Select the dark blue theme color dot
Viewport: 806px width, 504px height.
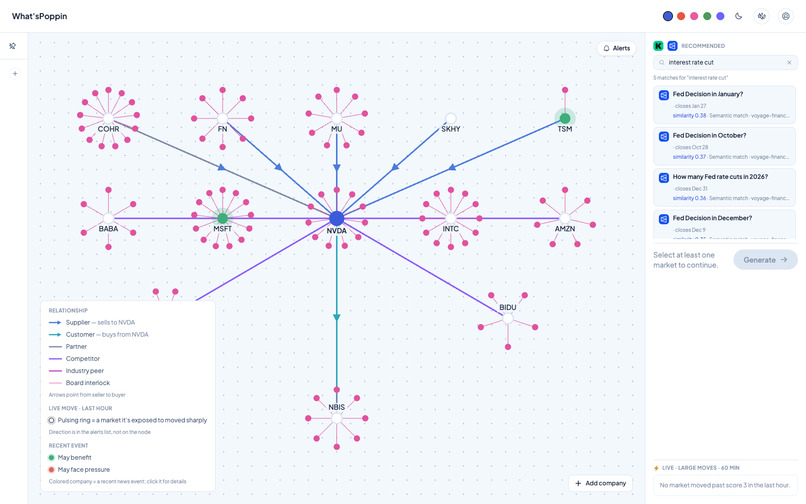pyautogui.click(x=668, y=16)
